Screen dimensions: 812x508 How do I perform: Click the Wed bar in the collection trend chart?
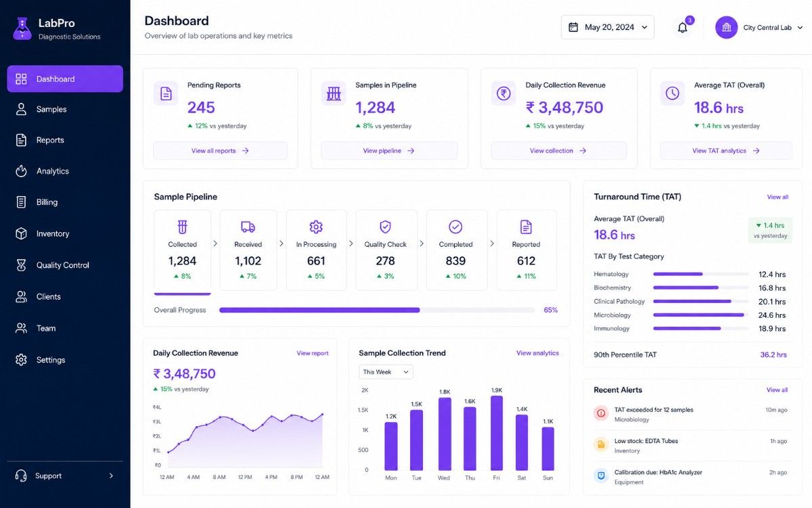click(444, 434)
